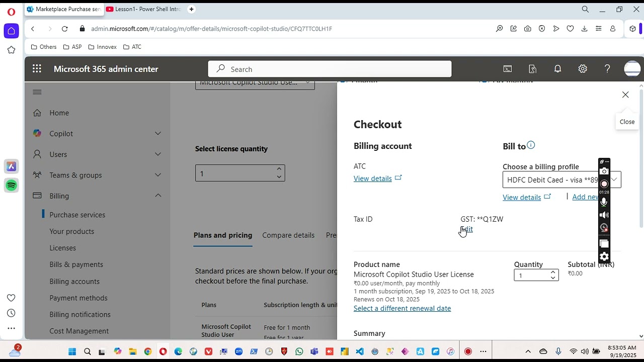This screenshot has width=644, height=362.
Task: Reload the current page
Action: [64, 29]
